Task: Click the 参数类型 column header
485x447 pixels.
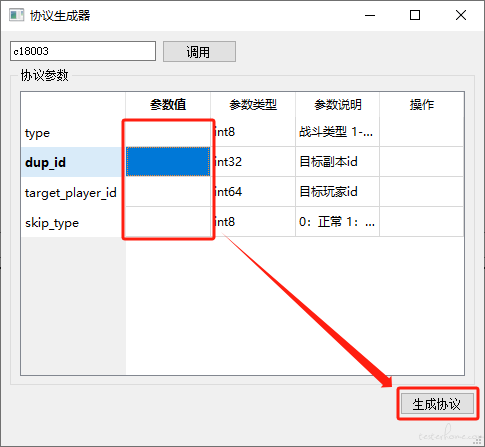Action: tap(253, 105)
